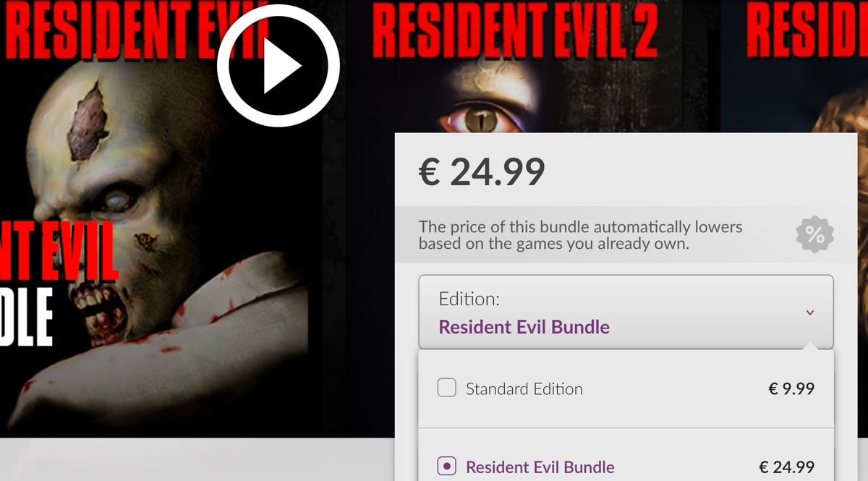Select the Resident Evil Bundle radio button
This screenshot has height=481, width=868.
[x=447, y=467]
